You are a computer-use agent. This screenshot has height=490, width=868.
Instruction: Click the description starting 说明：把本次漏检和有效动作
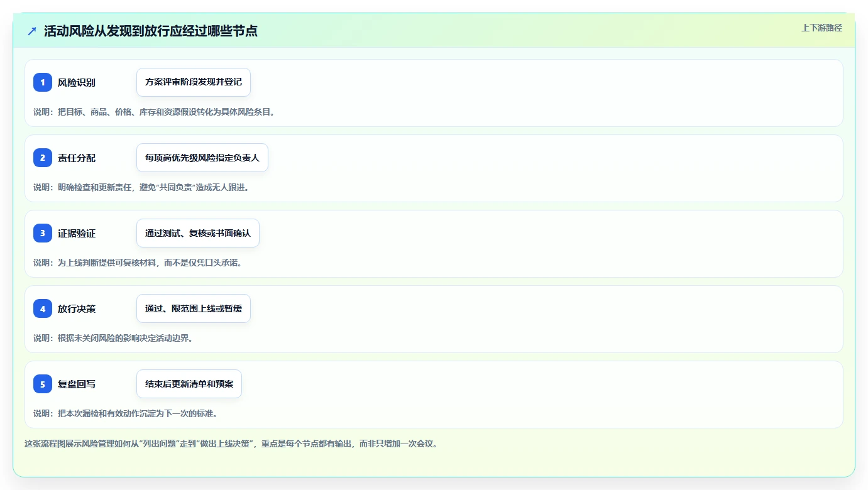(x=125, y=413)
